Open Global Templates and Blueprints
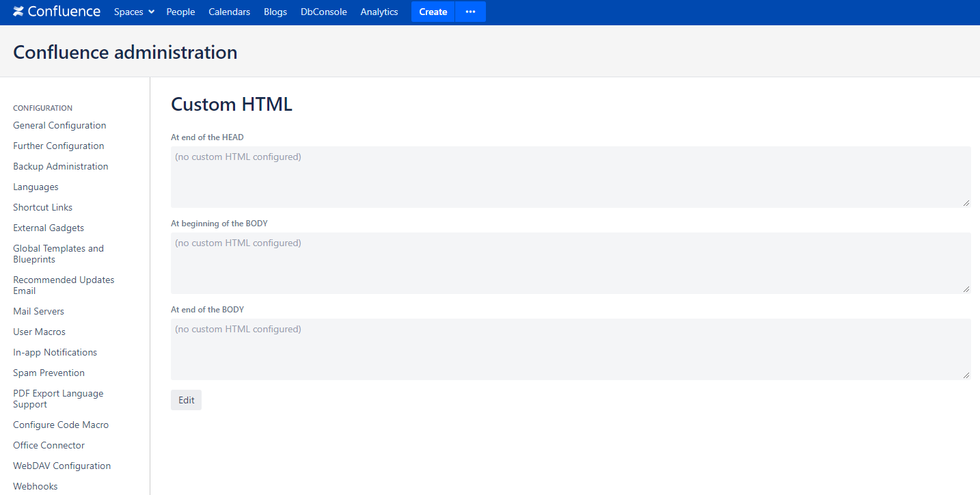The height and width of the screenshot is (495, 980). [x=58, y=254]
